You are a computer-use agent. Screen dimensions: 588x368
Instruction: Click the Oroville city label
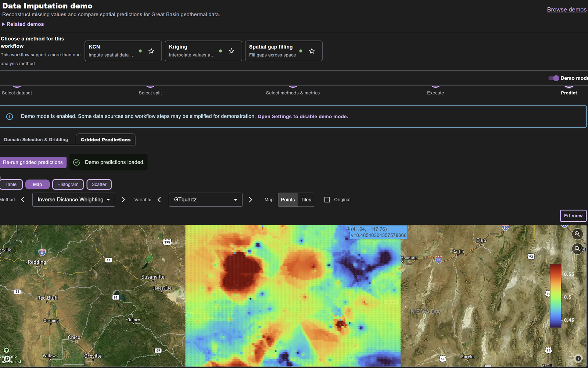tap(93, 356)
